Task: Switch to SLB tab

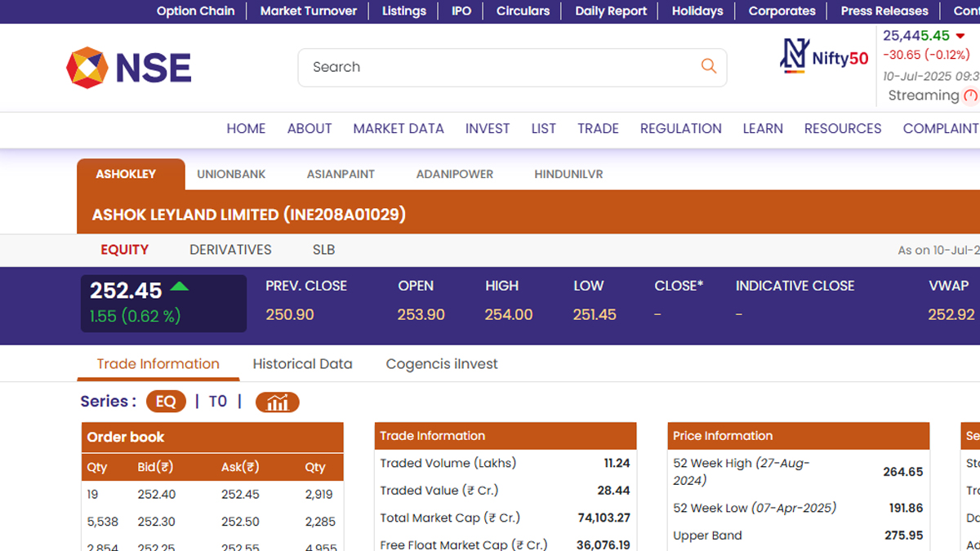Action: (323, 250)
